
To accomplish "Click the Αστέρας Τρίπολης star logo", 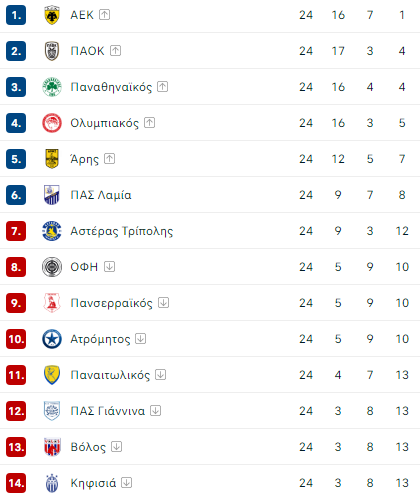I will click(x=52, y=231).
